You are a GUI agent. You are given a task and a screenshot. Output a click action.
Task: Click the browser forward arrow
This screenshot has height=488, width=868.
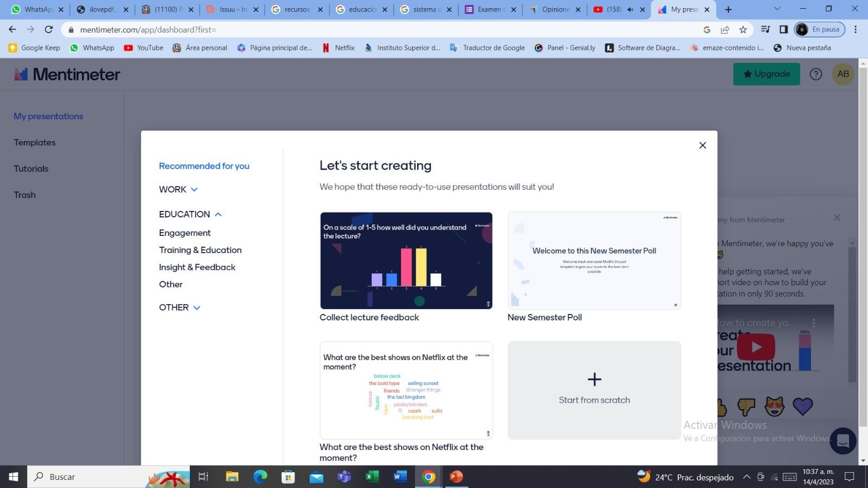[30, 29]
